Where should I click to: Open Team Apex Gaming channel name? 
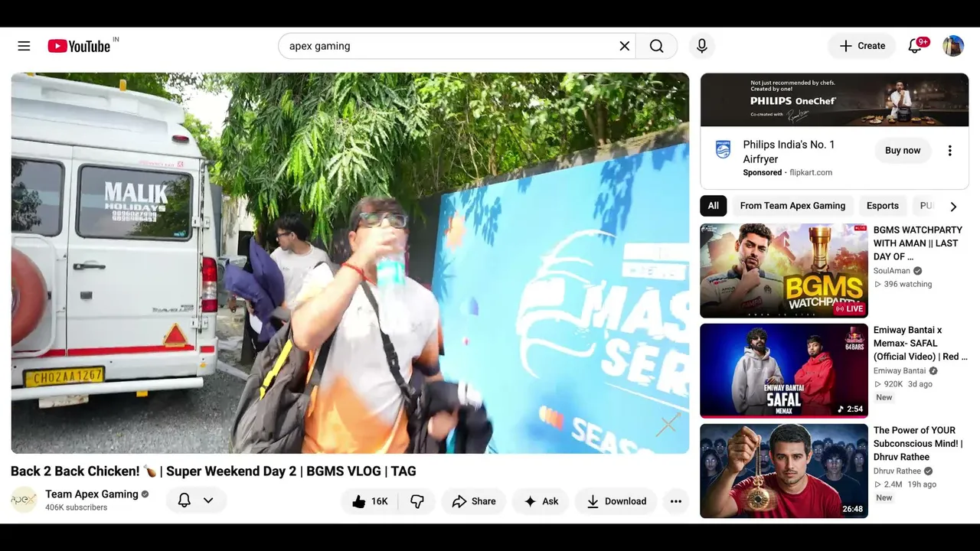pyautogui.click(x=92, y=494)
